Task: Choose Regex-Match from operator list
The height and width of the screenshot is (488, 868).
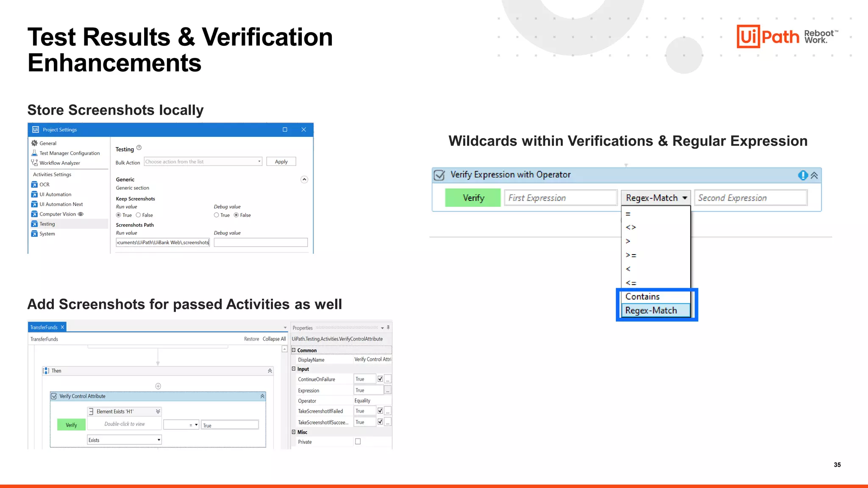Action: [x=656, y=311]
